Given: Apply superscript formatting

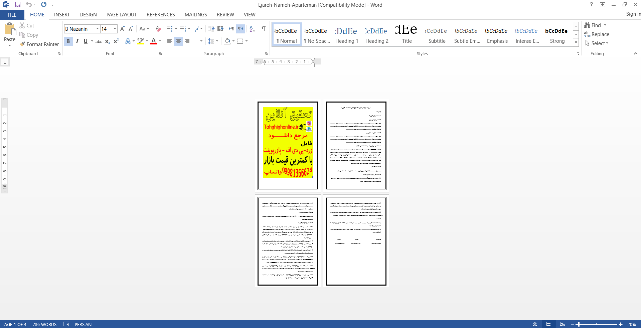Looking at the screenshot, I should point(116,41).
